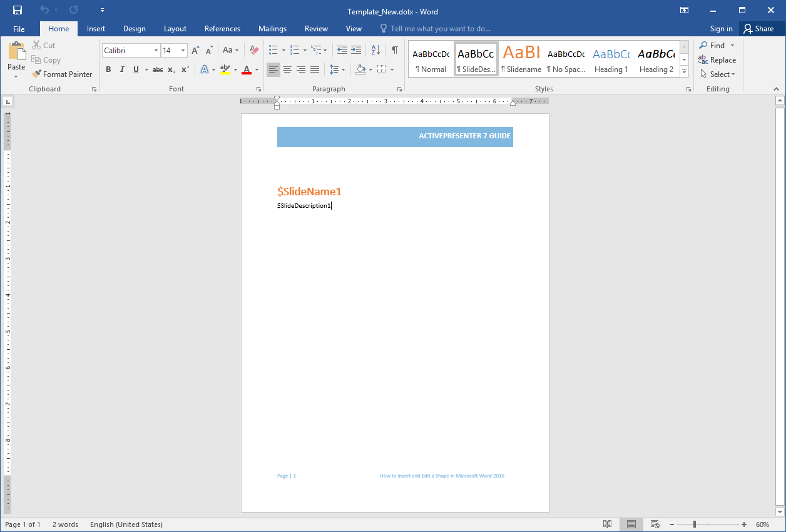Switch to Read Mode in the status bar
This screenshot has height=532, width=786.
pyautogui.click(x=607, y=524)
